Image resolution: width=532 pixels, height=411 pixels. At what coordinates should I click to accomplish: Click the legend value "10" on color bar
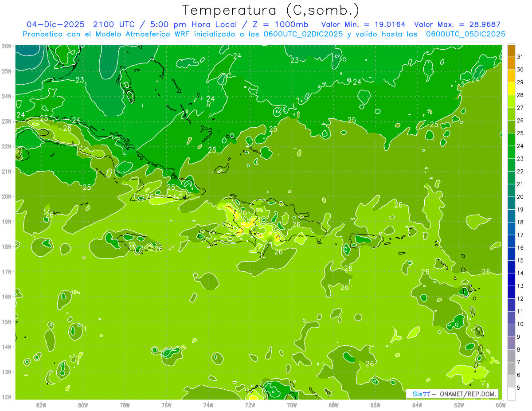(520, 324)
